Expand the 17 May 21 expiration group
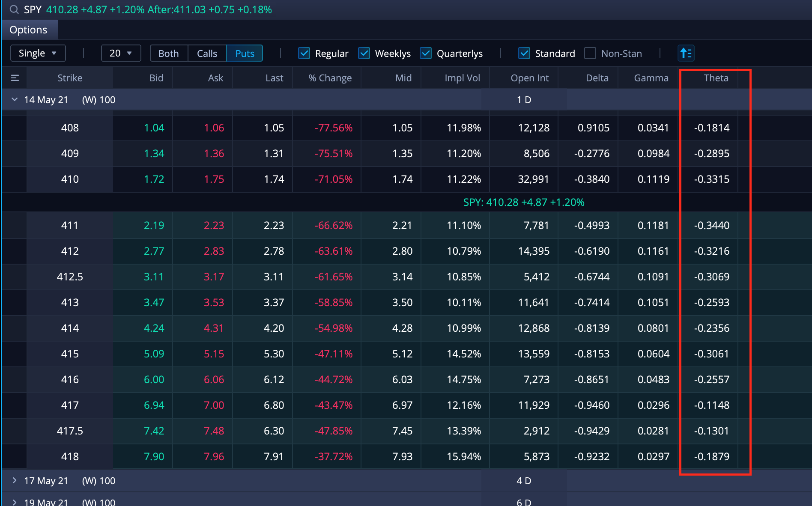 (15, 480)
